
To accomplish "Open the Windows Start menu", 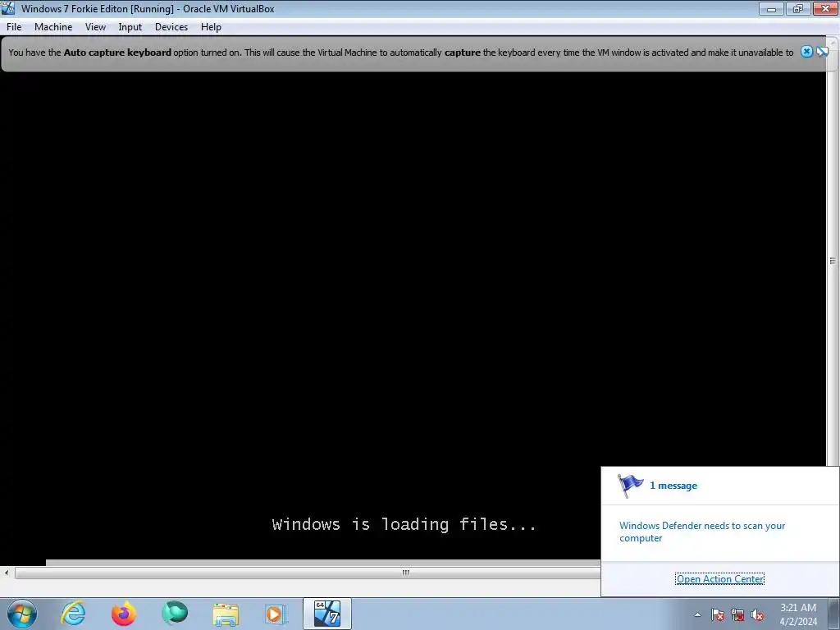I will click(x=21, y=614).
